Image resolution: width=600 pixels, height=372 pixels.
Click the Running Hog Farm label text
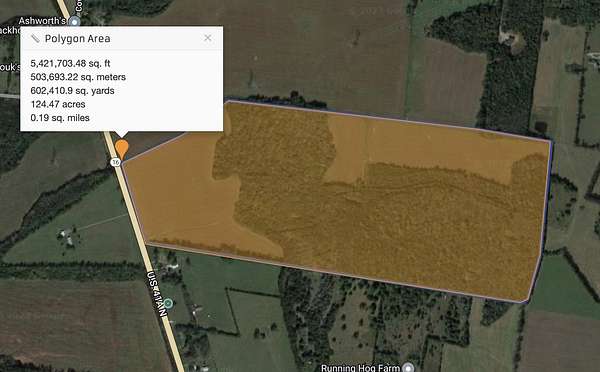click(360, 368)
